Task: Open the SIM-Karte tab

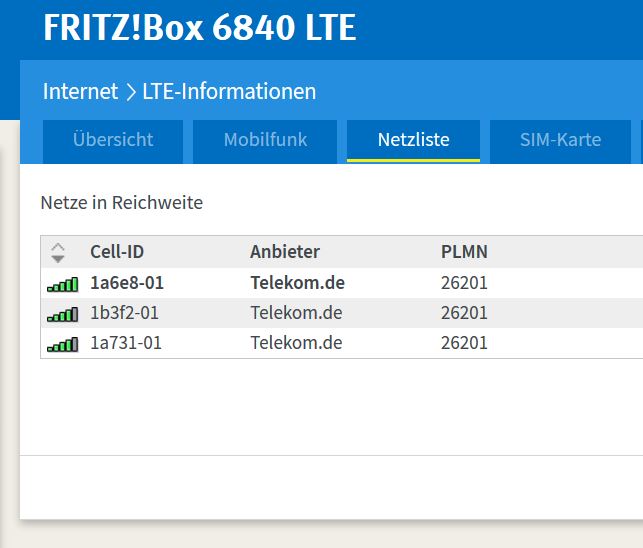Action: coord(560,141)
